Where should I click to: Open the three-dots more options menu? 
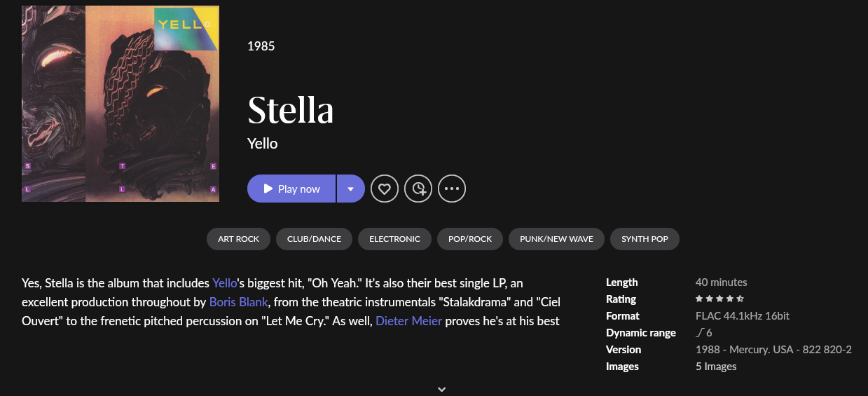coord(452,189)
